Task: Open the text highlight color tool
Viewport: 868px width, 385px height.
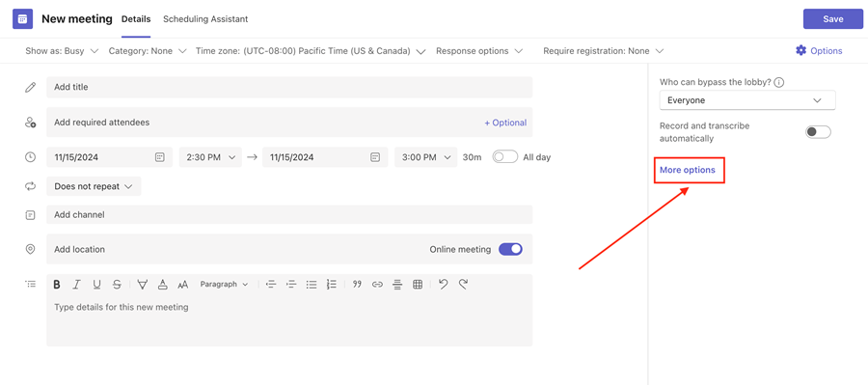Action: (143, 285)
